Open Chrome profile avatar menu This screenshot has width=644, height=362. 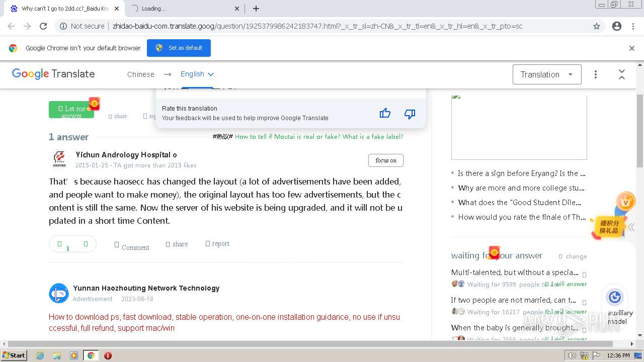(617, 26)
